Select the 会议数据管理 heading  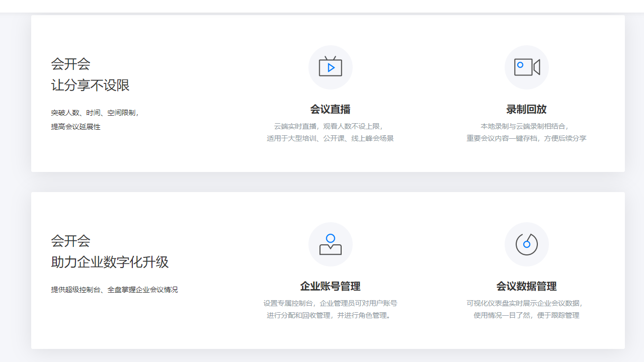(x=526, y=286)
